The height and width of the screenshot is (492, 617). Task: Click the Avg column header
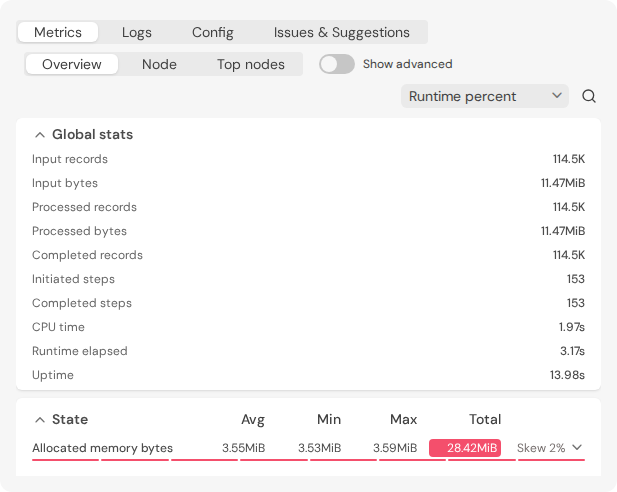click(x=253, y=420)
